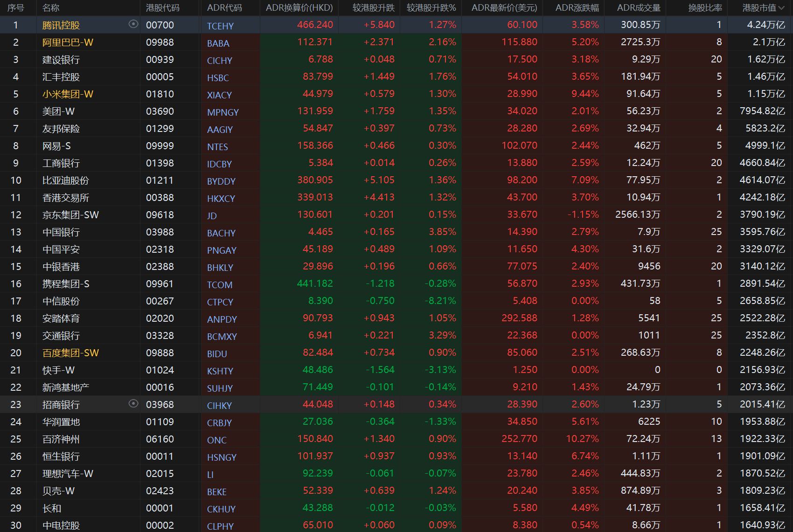Click the circle icon beside 招商银行
Screen dimensions: 793x532
(x=133, y=404)
